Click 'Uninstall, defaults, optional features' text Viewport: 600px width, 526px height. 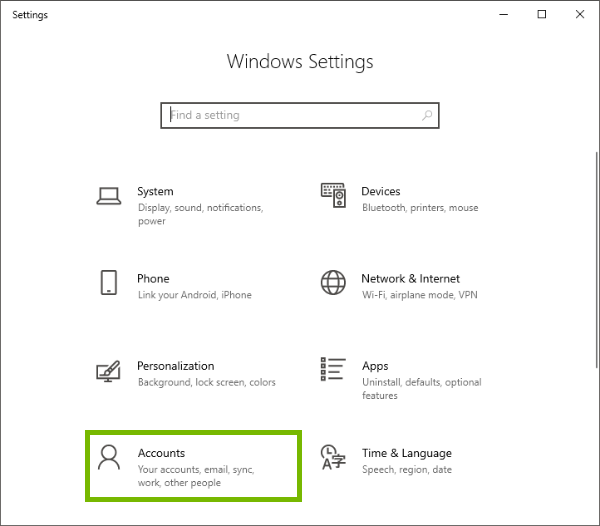point(422,389)
